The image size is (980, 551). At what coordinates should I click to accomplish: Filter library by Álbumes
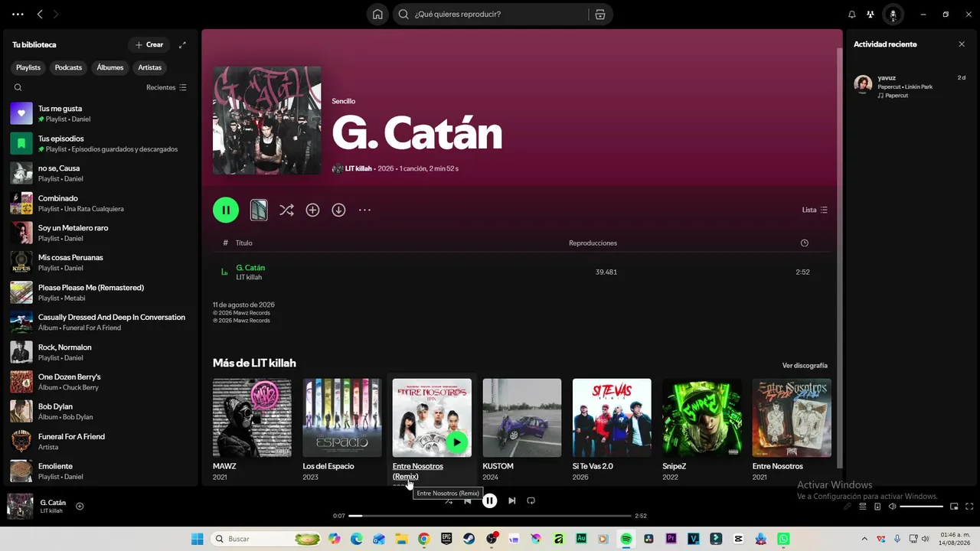click(110, 67)
